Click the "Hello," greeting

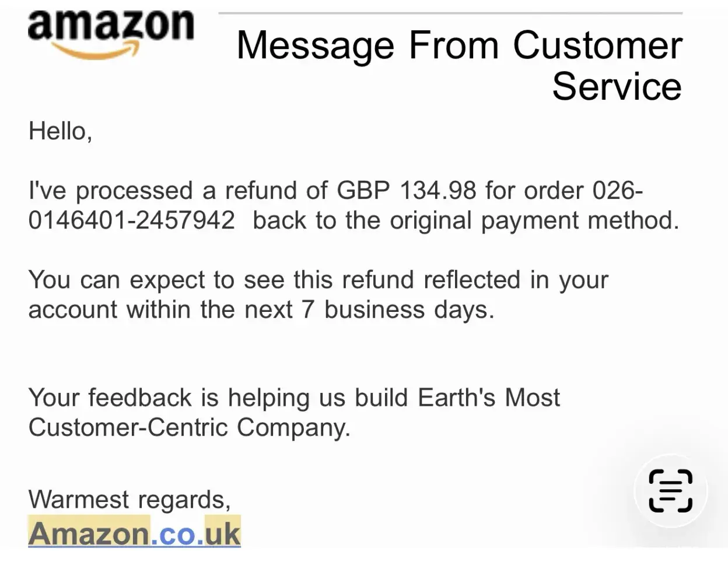click(60, 131)
